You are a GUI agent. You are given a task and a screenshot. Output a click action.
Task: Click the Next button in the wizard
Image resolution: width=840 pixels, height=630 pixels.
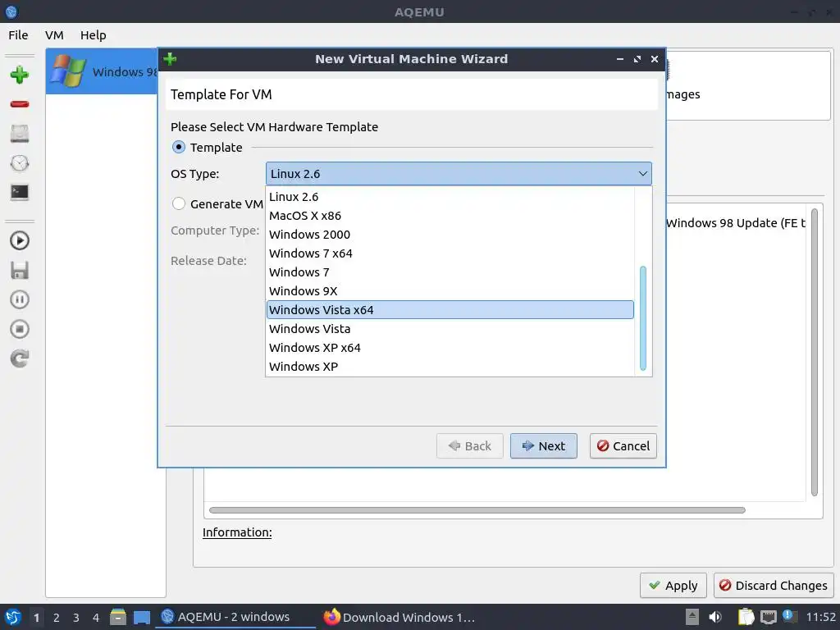click(x=543, y=445)
